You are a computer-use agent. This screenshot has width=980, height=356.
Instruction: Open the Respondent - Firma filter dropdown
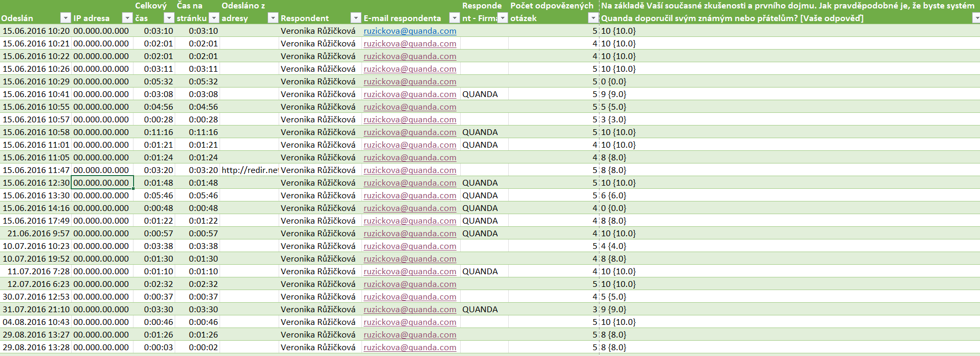(503, 18)
